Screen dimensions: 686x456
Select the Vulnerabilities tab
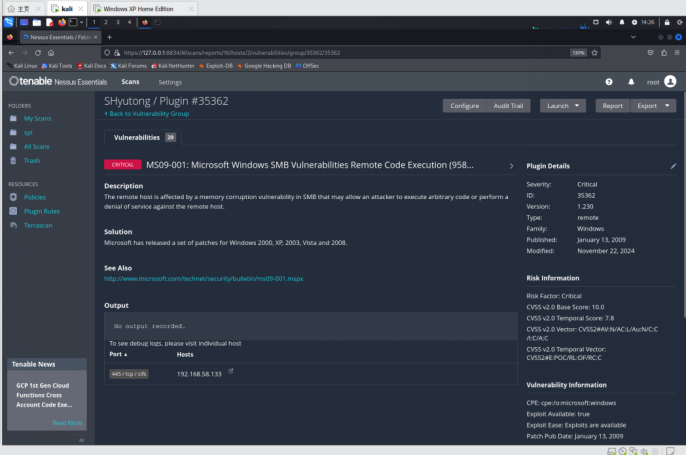(144, 137)
